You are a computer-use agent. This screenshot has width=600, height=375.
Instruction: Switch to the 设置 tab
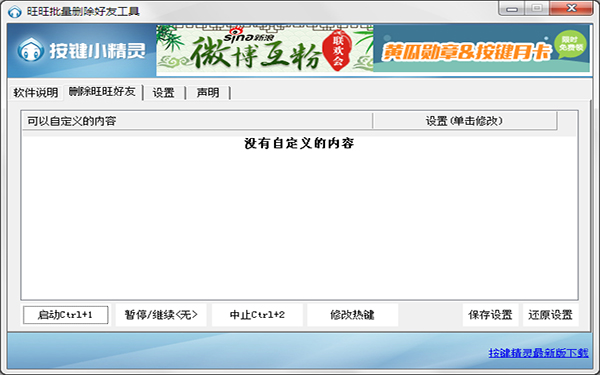(163, 93)
